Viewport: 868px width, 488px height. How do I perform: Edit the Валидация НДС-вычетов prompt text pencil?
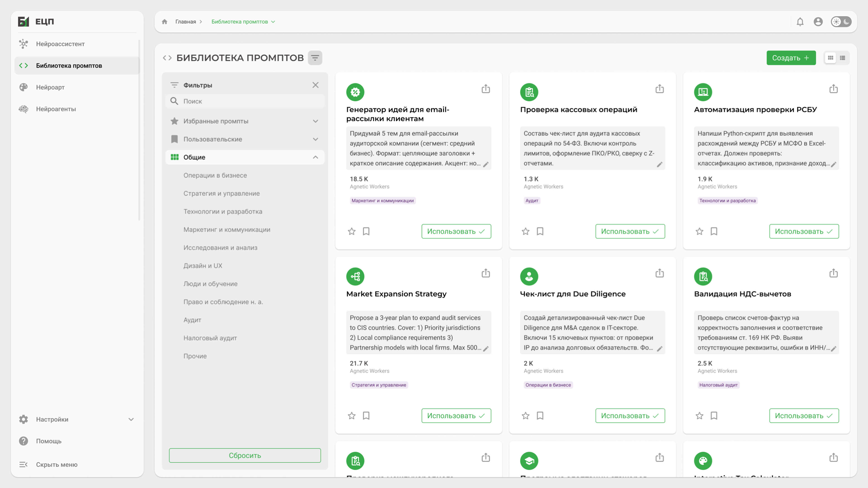coord(833,349)
